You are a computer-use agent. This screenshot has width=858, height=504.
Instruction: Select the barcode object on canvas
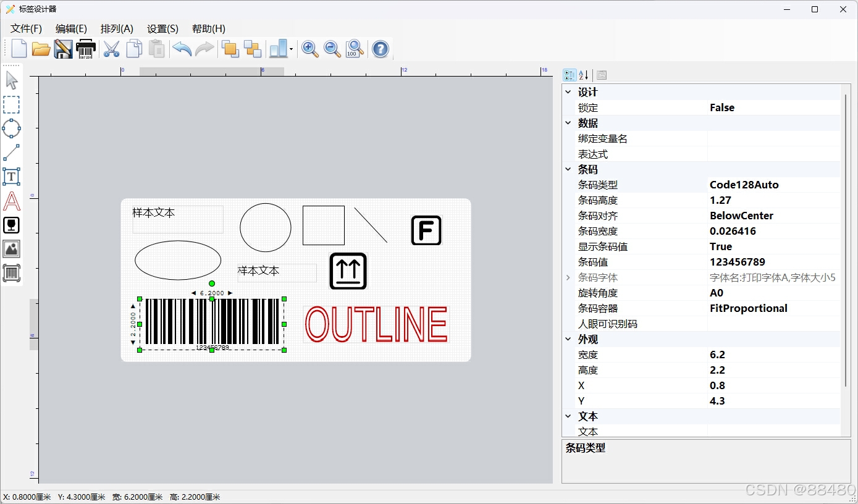(212, 324)
